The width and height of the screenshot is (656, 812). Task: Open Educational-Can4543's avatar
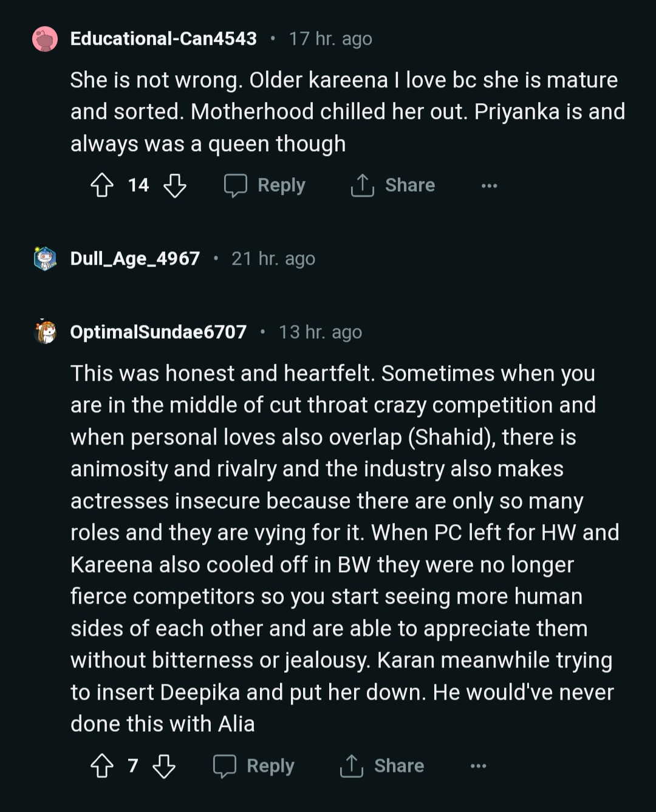point(45,39)
